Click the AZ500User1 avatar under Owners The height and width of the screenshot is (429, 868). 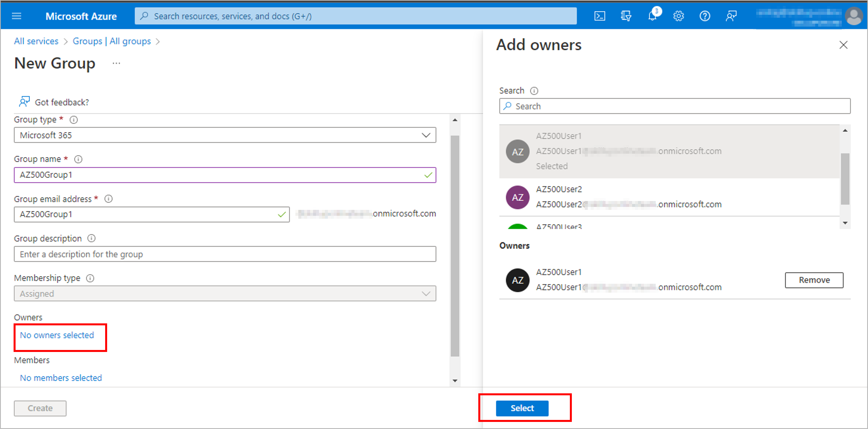517,280
